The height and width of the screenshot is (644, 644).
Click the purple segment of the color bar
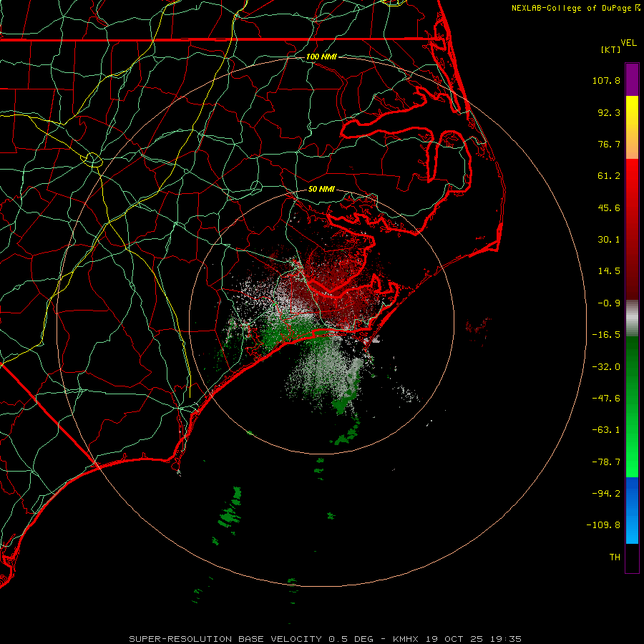(632, 79)
